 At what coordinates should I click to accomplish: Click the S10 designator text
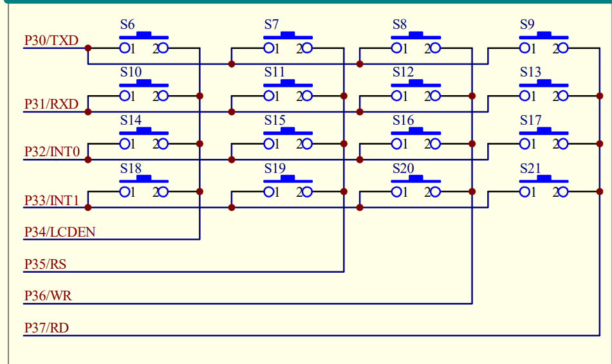point(131,72)
